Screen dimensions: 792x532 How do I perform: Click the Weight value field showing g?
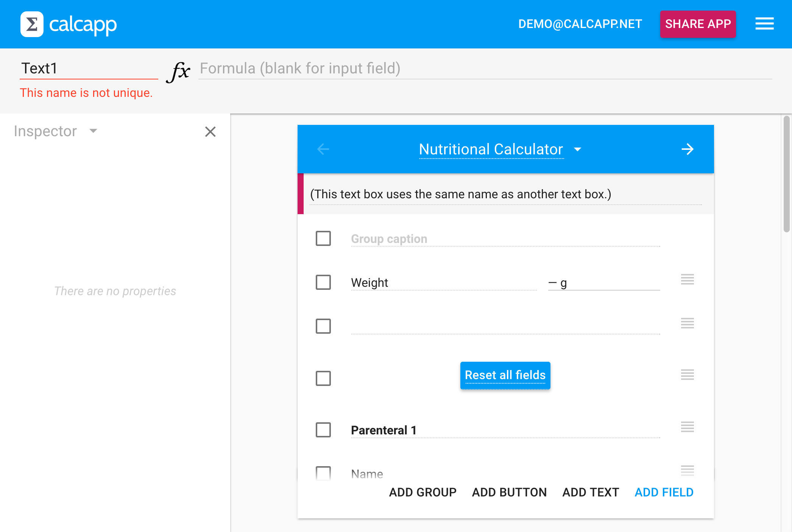click(x=604, y=283)
